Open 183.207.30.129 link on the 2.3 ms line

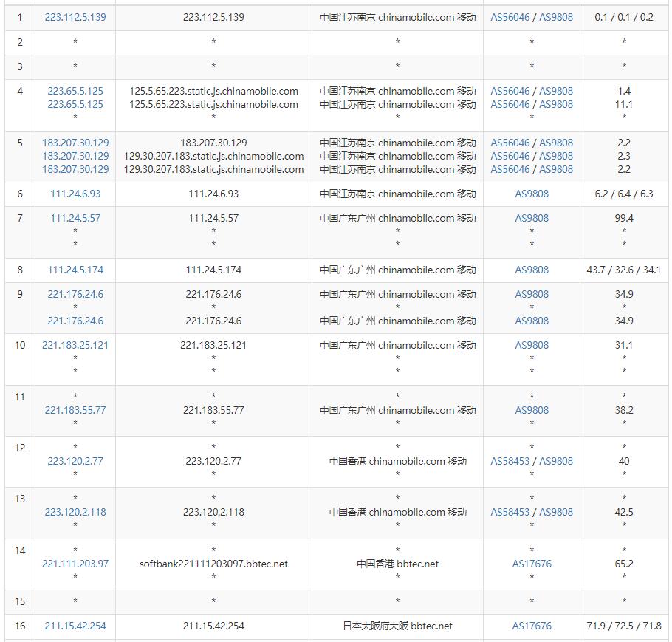75,156
